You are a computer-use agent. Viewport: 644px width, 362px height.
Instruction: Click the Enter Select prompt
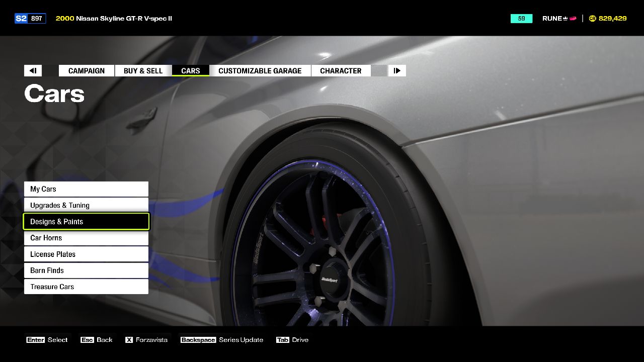coord(47,340)
